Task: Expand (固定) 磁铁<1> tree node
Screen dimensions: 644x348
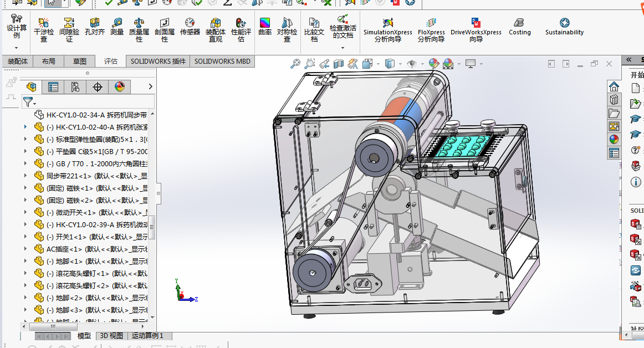Action: pyautogui.click(x=25, y=188)
